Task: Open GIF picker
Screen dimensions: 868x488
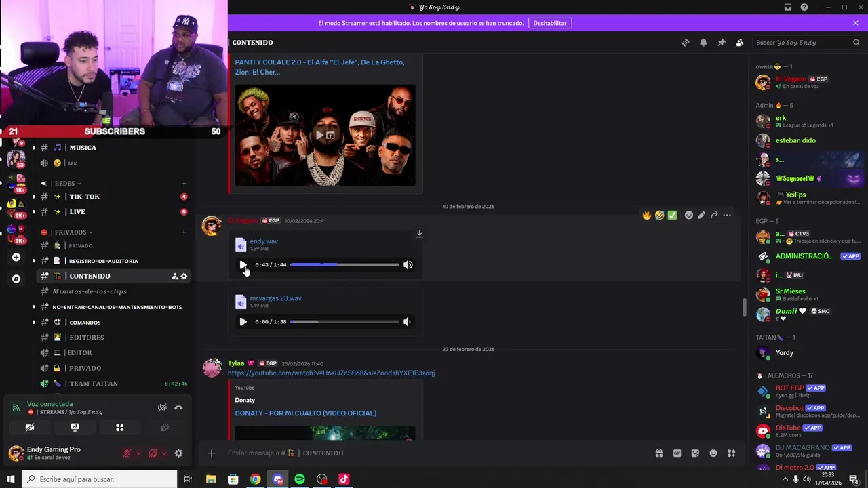Action: 677,453
